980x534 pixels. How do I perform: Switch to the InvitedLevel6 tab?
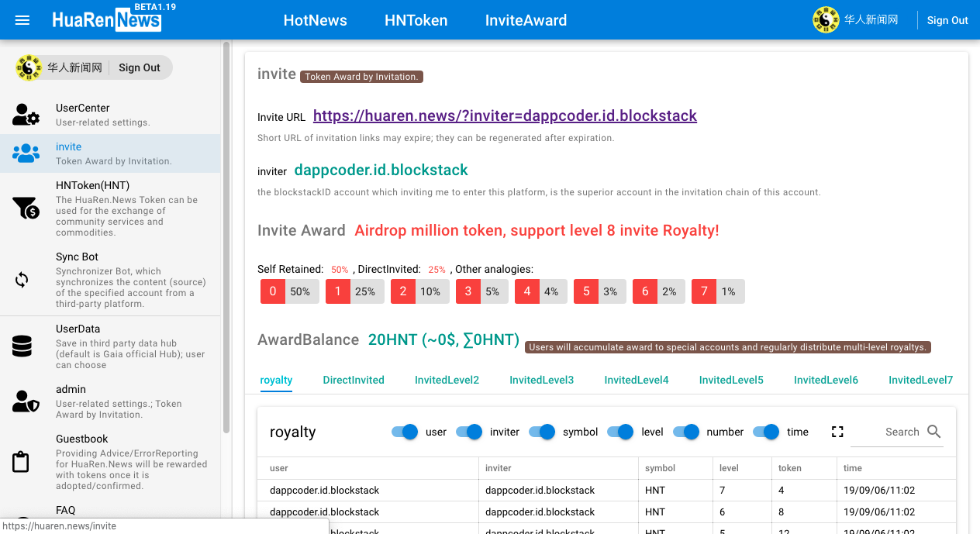(826, 380)
